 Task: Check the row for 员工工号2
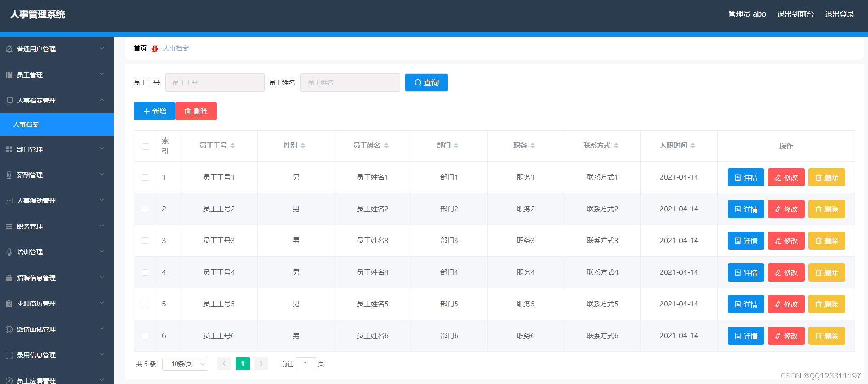(145, 209)
